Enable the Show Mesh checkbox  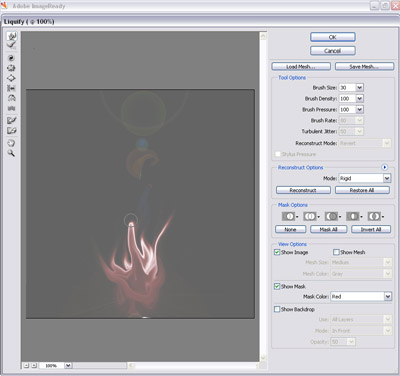click(x=336, y=252)
